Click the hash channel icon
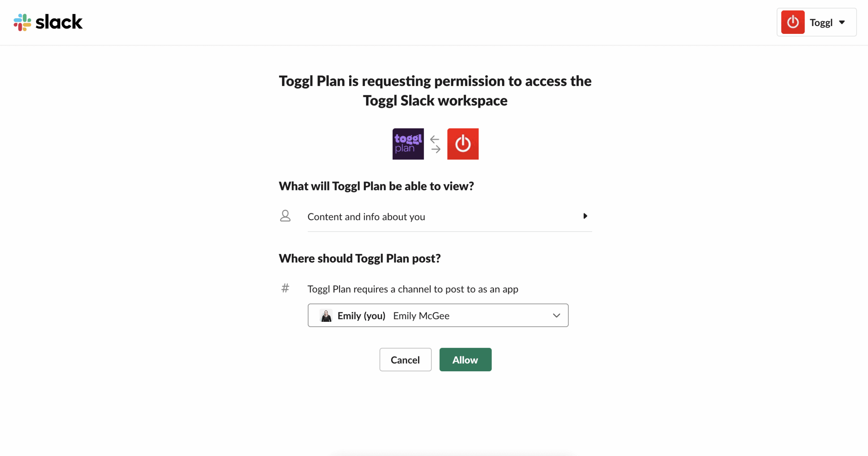The height and width of the screenshot is (456, 868). 285,288
